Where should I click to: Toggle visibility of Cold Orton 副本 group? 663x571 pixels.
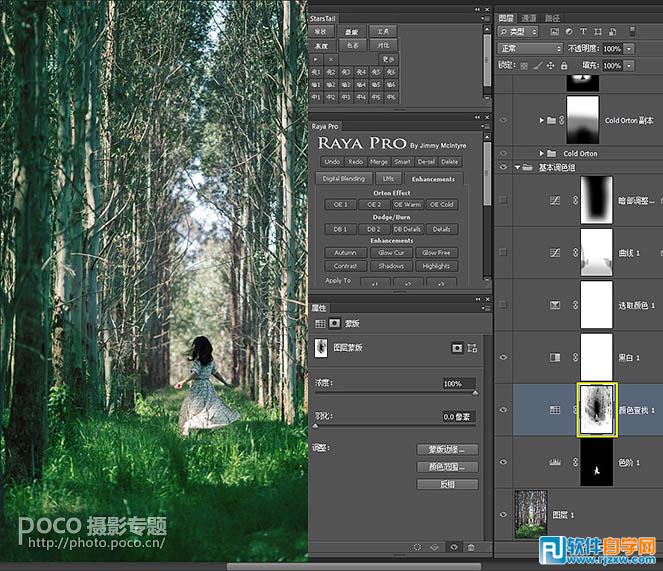point(503,120)
